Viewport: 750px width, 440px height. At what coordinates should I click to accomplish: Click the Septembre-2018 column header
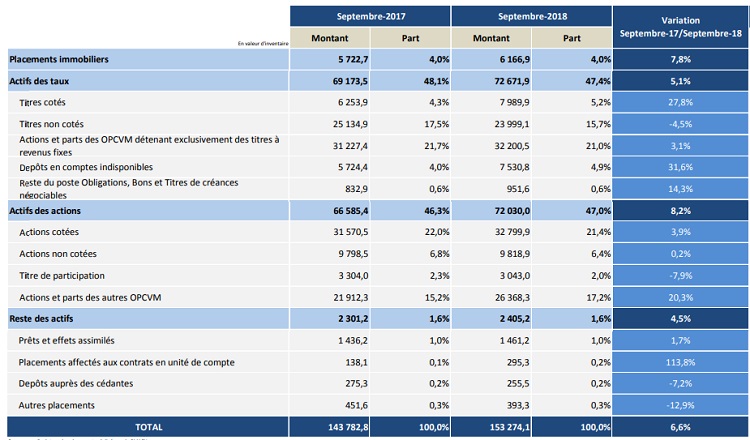530,17
